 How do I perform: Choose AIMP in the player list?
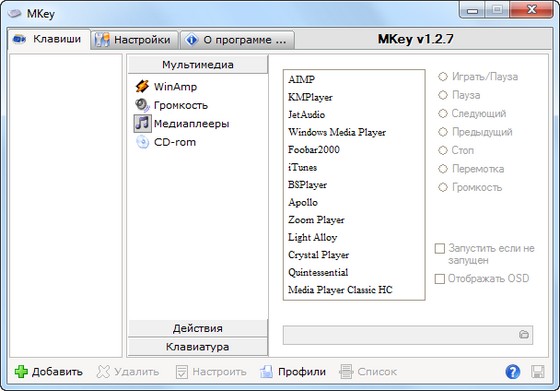301,79
